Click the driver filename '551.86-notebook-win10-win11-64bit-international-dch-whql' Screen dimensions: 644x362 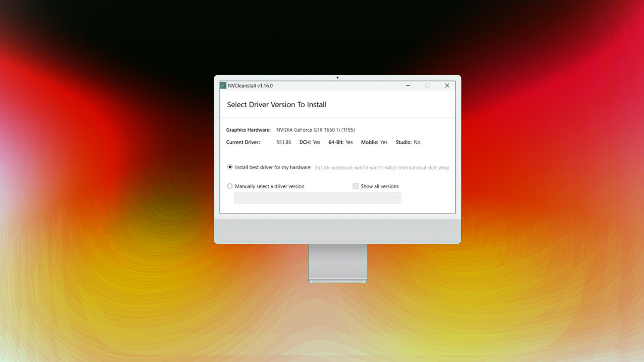click(382, 168)
